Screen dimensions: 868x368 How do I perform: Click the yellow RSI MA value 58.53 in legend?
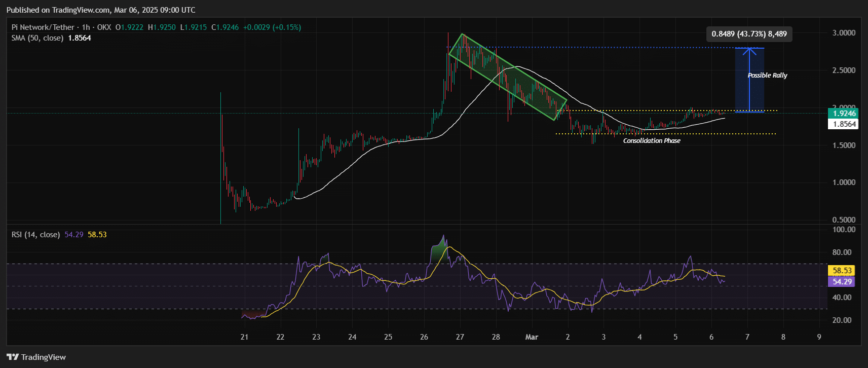tap(97, 235)
